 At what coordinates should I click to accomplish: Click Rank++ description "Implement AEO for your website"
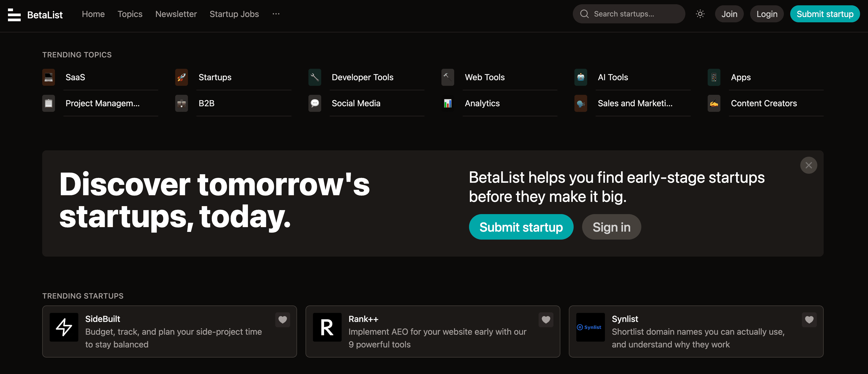(437, 338)
